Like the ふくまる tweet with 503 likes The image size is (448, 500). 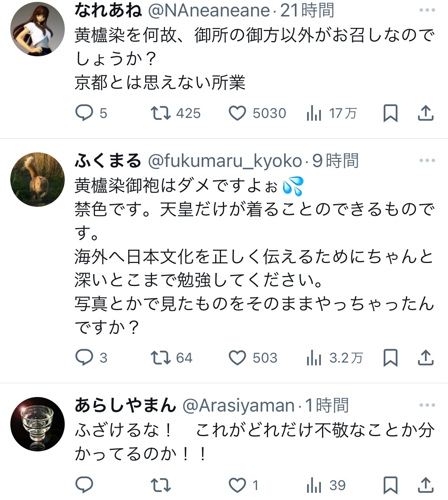[237, 358]
